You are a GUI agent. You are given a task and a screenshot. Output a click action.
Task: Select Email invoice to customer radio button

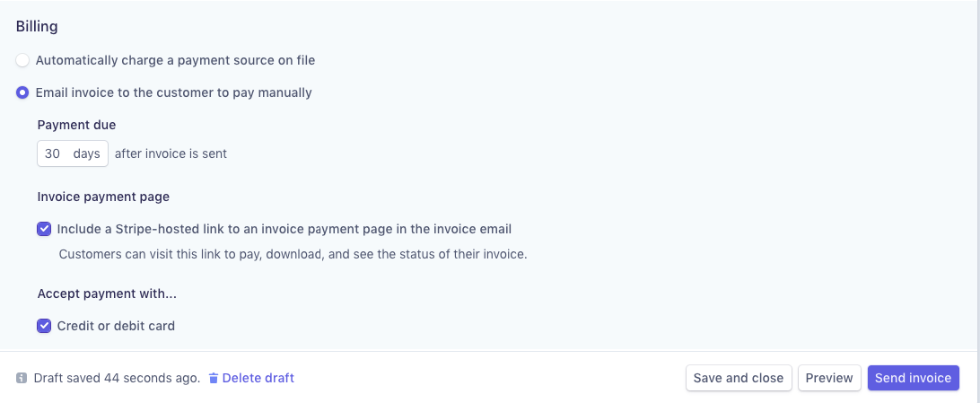[22, 93]
